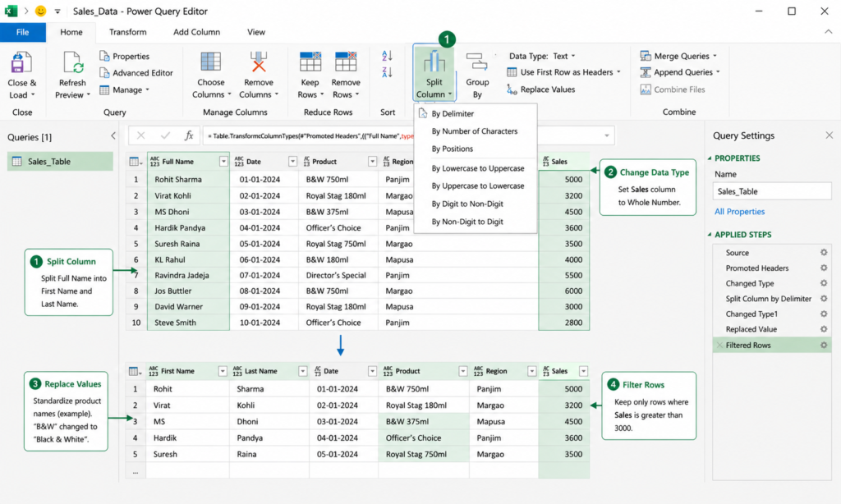This screenshot has height=504, width=841.
Task: Switch to the View tab
Action: coord(256,32)
